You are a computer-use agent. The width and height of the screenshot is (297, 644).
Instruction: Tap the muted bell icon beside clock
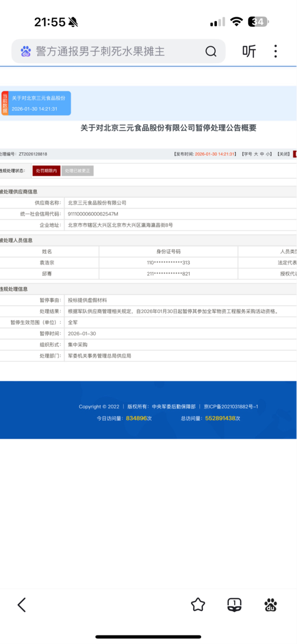(x=73, y=22)
